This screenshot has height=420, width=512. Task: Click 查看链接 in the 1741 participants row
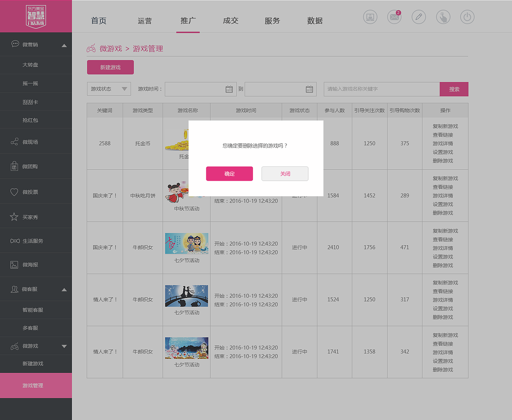coord(443,344)
